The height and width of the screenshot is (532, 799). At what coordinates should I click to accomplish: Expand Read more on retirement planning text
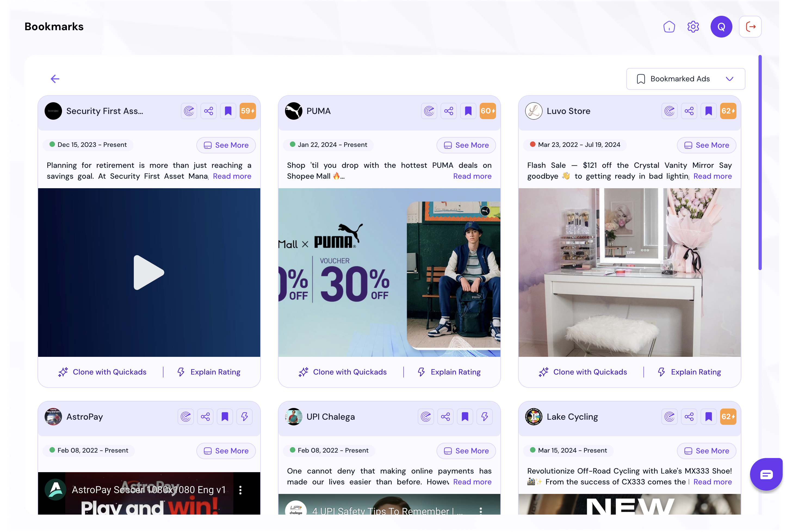coord(232,176)
